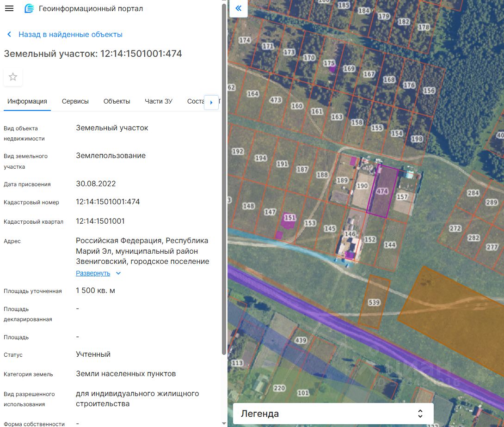
Task: Click the Геоинформационный портал logo icon
Action: coord(29,8)
